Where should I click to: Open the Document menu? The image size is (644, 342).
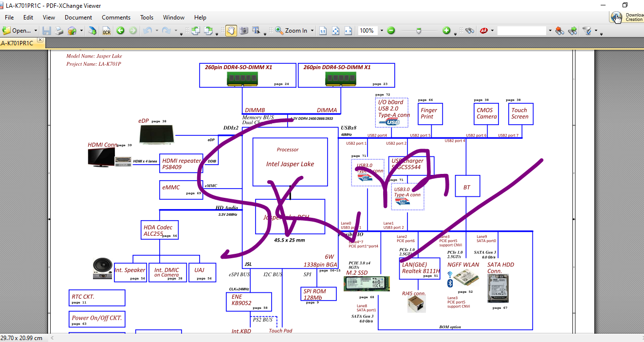[x=78, y=17]
